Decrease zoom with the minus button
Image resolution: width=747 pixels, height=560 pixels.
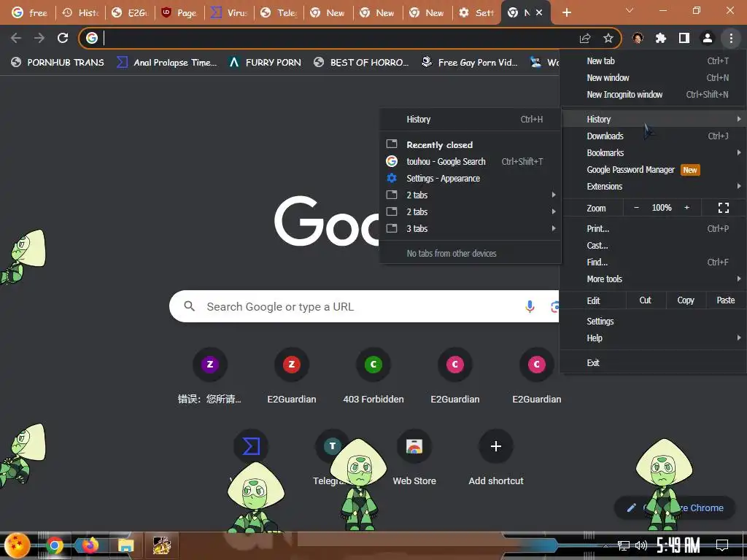coord(636,208)
